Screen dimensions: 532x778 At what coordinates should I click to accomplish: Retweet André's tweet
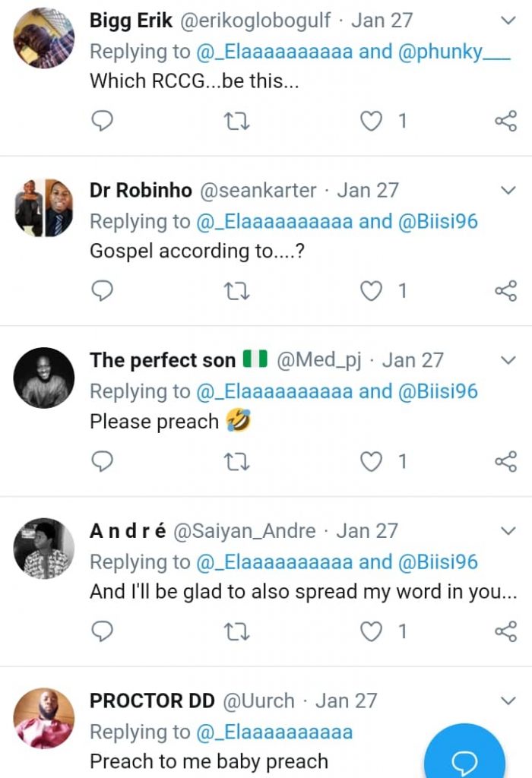point(238,631)
